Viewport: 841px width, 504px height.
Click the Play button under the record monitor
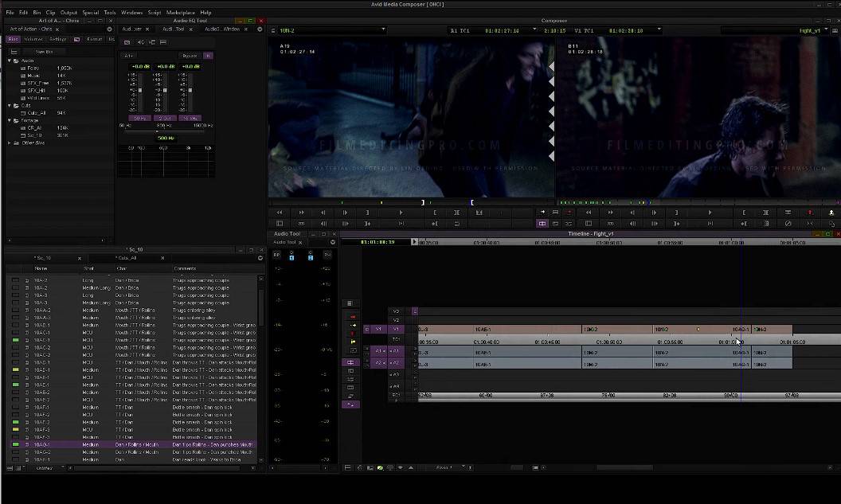pos(710,213)
